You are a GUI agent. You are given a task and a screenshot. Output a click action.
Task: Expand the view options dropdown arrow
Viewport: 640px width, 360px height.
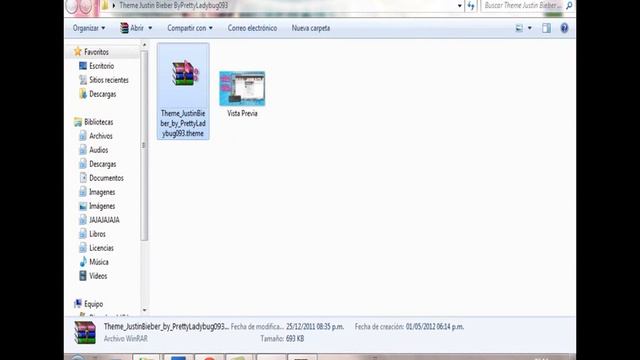530,28
